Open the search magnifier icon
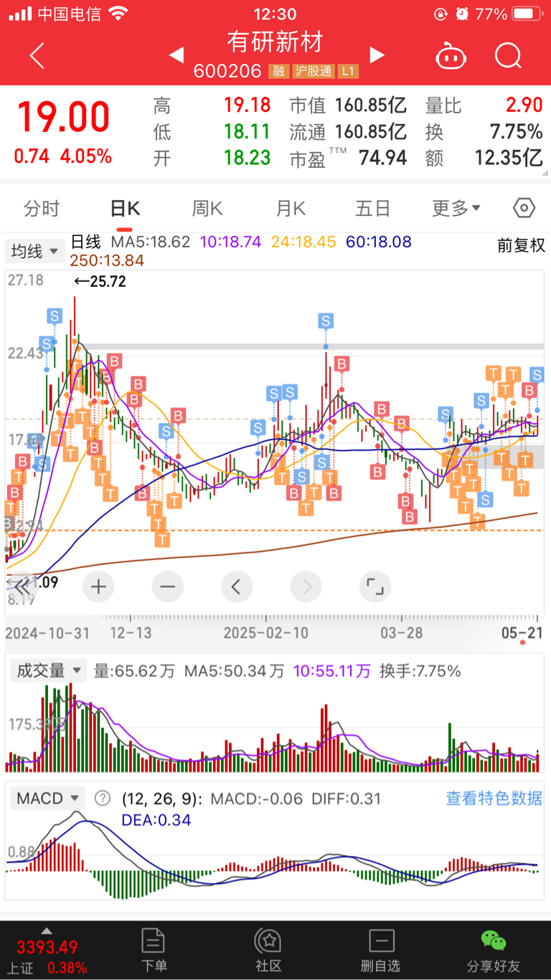 click(508, 55)
